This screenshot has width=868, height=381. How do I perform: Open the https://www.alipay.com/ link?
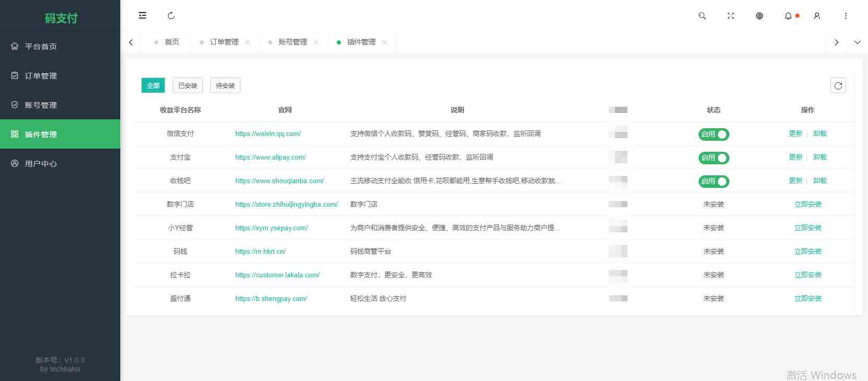point(270,157)
